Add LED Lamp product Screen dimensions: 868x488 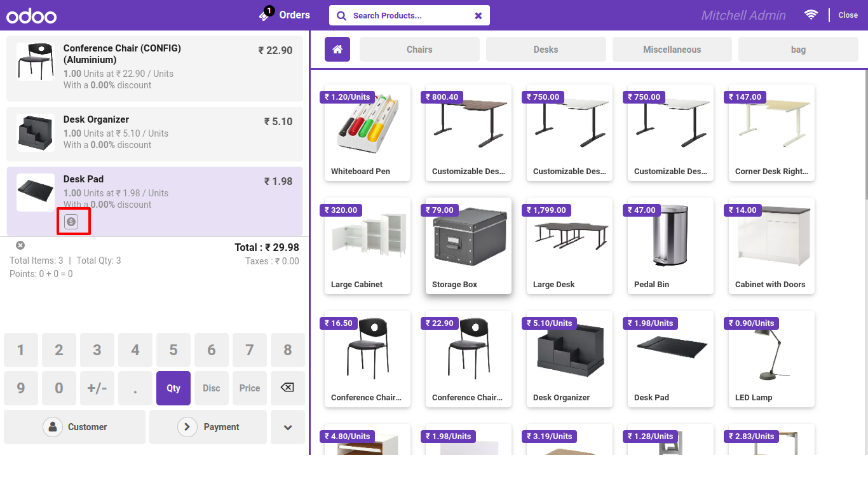pyautogui.click(x=771, y=359)
